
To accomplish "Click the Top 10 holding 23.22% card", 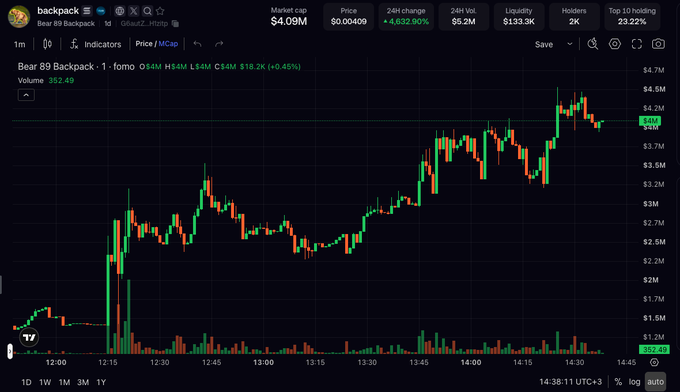I will click(632, 16).
